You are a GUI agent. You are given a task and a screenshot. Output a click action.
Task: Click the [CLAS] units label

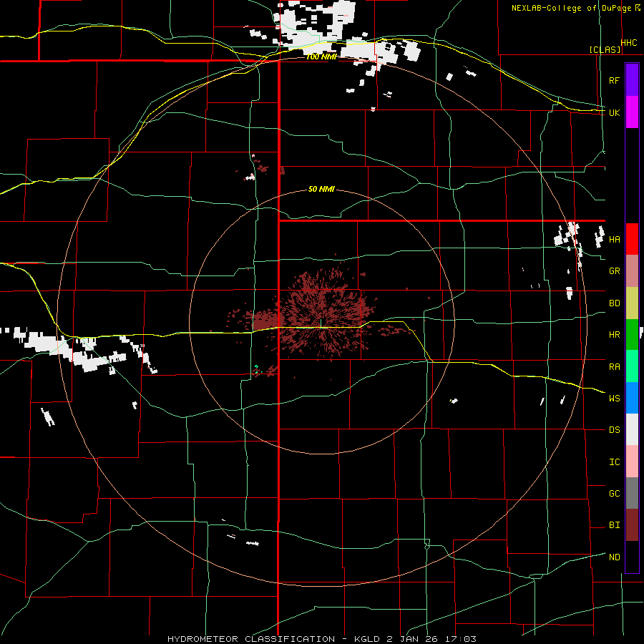pyautogui.click(x=605, y=49)
